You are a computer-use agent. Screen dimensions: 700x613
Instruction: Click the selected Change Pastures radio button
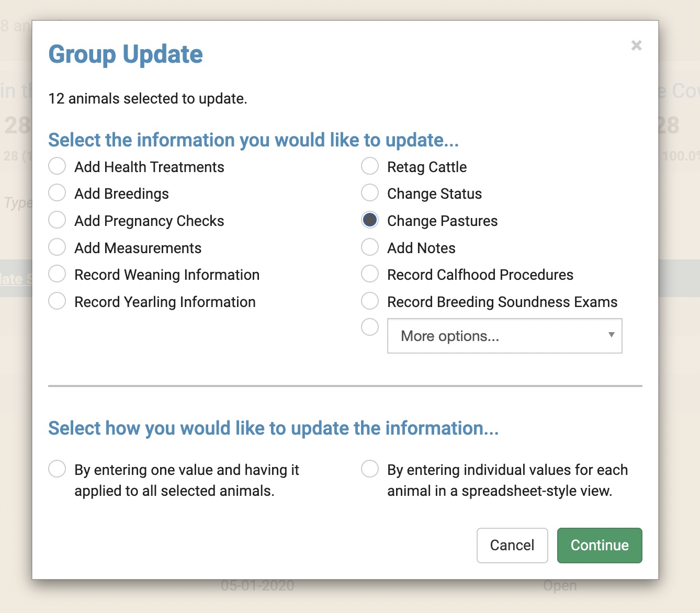[x=370, y=220]
